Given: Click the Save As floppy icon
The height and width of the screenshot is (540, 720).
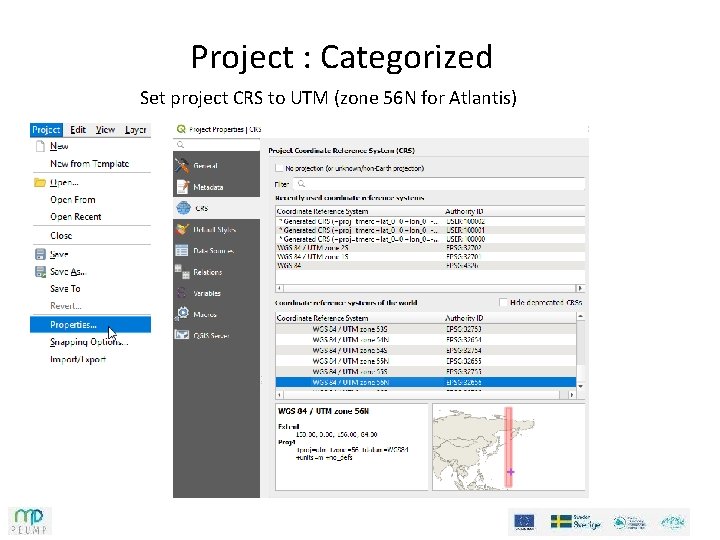Looking at the screenshot, I should click(x=40, y=272).
